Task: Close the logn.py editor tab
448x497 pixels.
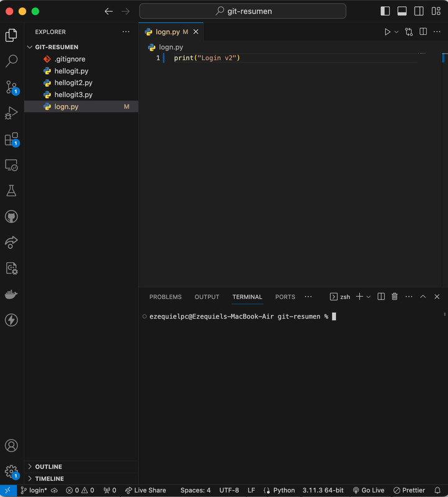Action: [196, 32]
